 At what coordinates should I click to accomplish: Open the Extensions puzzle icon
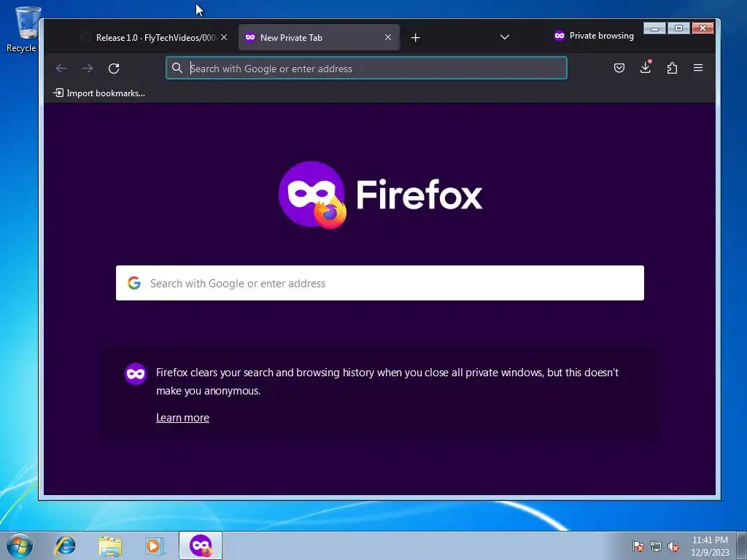tap(672, 68)
